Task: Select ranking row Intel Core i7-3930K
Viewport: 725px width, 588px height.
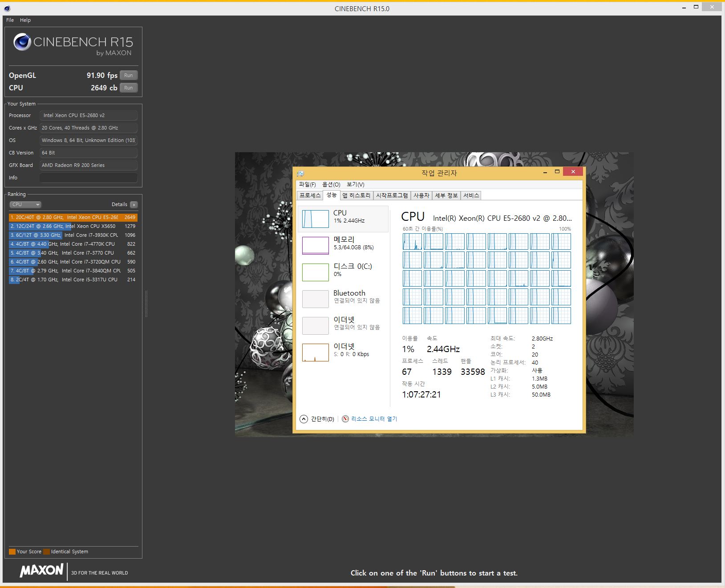Action: tap(73, 235)
